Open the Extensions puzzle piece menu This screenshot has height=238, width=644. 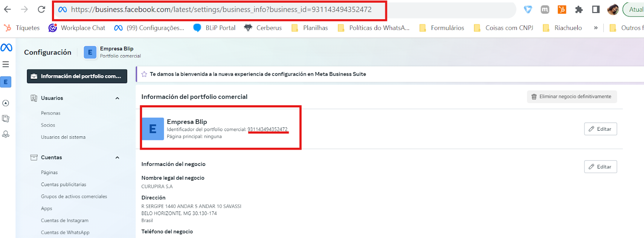coord(579,10)
